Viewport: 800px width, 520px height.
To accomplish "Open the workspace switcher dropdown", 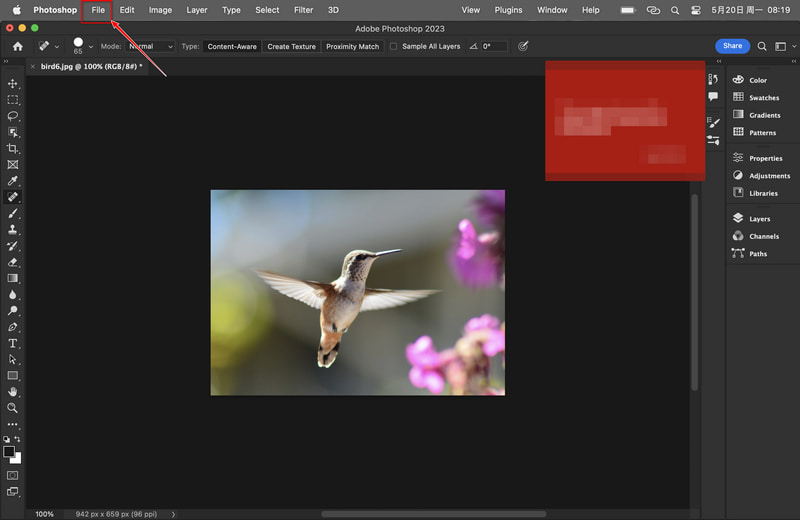I will tap(785, 46).
